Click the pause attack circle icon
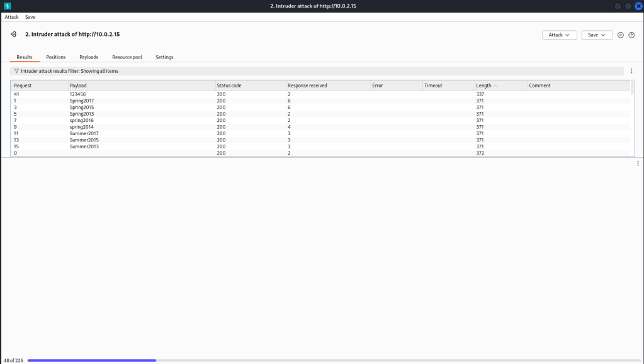The height and width of the screenshot is (364, 644). click(x=620, y=35)
